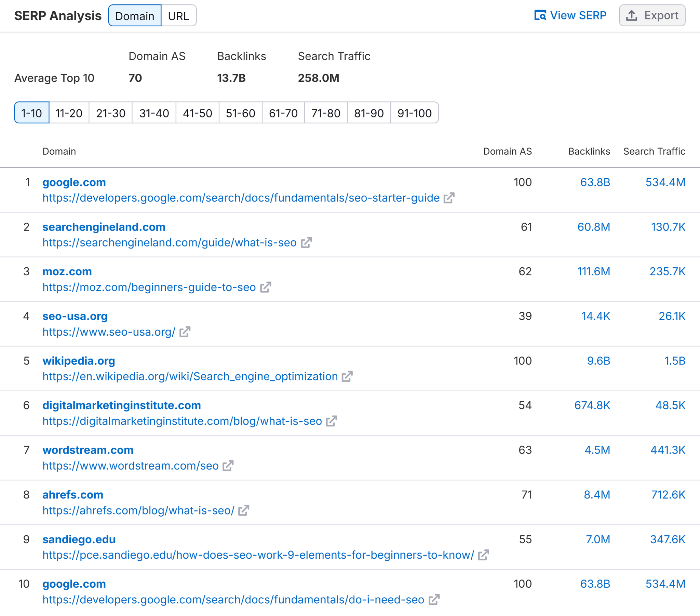Open external link for google seo-starter-guide URL

point(449,198)
